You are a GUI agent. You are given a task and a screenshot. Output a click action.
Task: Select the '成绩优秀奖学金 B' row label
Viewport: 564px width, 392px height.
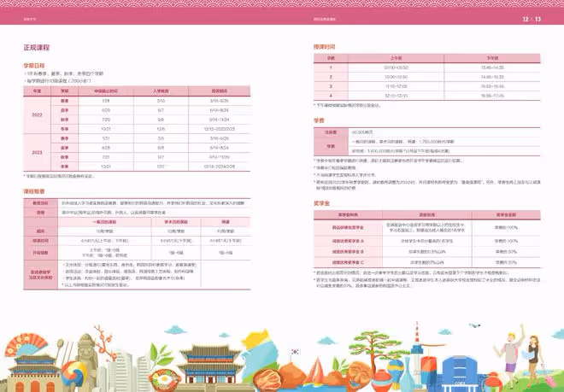pos(348,252)
